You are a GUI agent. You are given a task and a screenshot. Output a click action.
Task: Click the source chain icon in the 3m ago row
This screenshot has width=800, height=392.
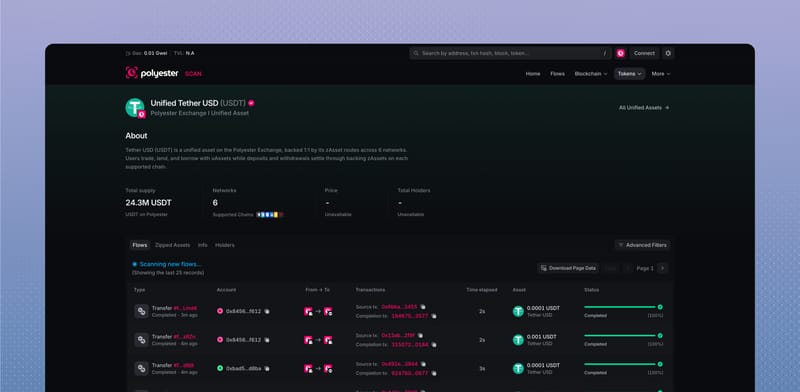coord(308,311)
